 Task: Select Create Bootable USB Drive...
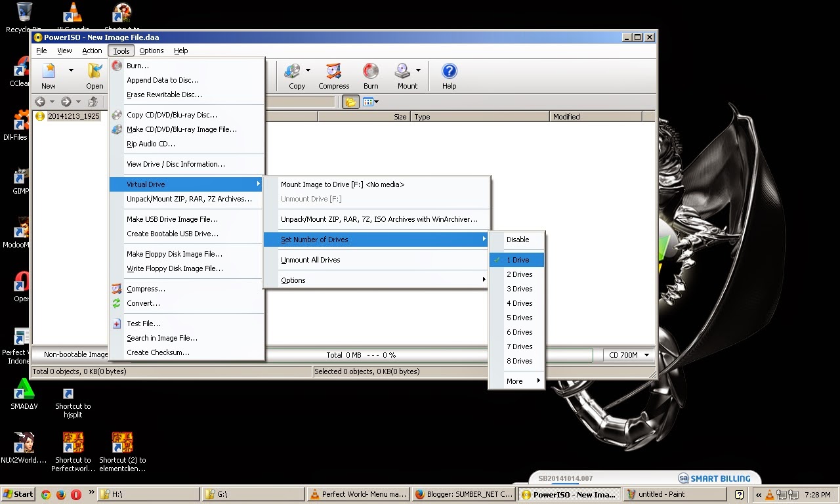pyautogui.click(x=187, y=234)
